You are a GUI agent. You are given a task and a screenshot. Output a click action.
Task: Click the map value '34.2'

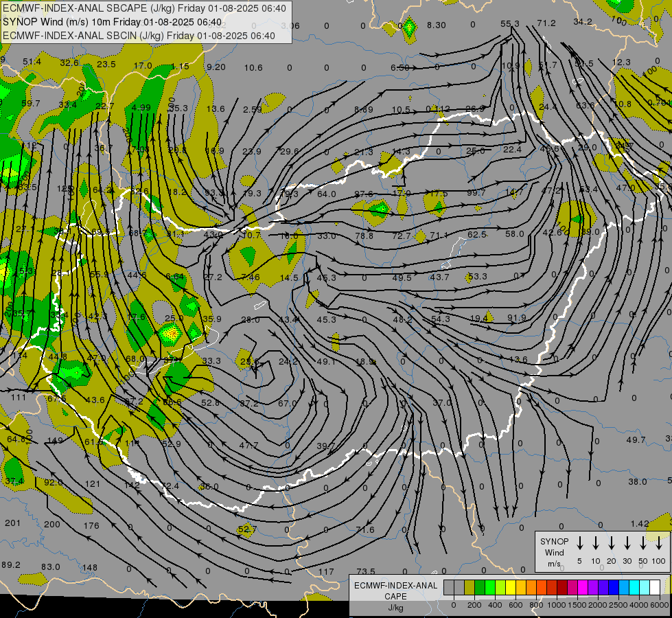click(583, 21)
